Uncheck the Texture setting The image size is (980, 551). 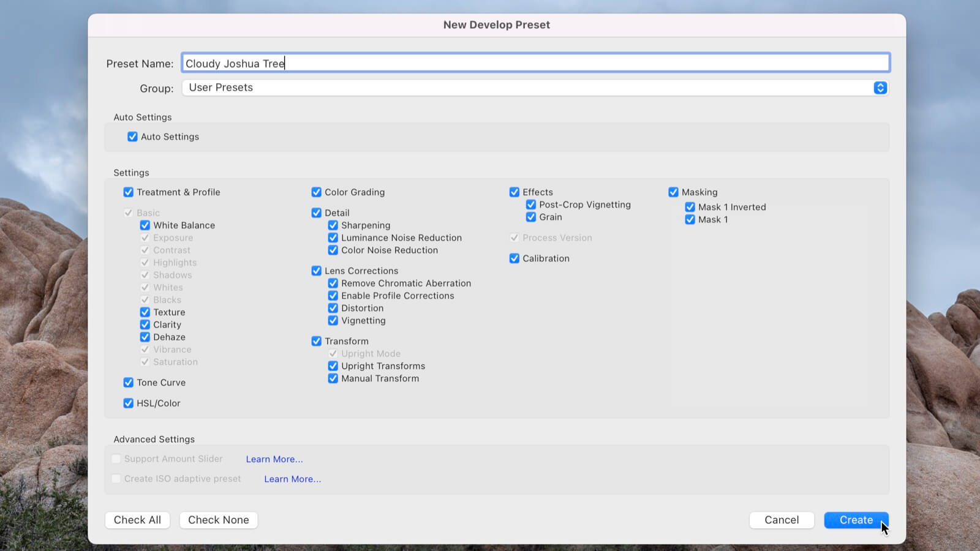(x=145, y=312)
